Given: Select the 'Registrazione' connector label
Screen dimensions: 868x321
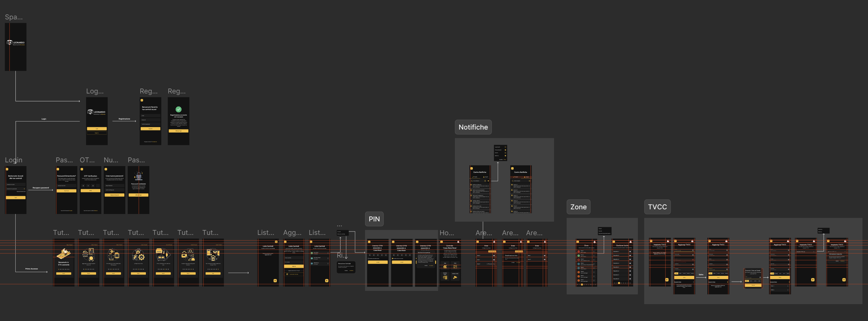Looking at the screenshot, I should click(124, 119).
